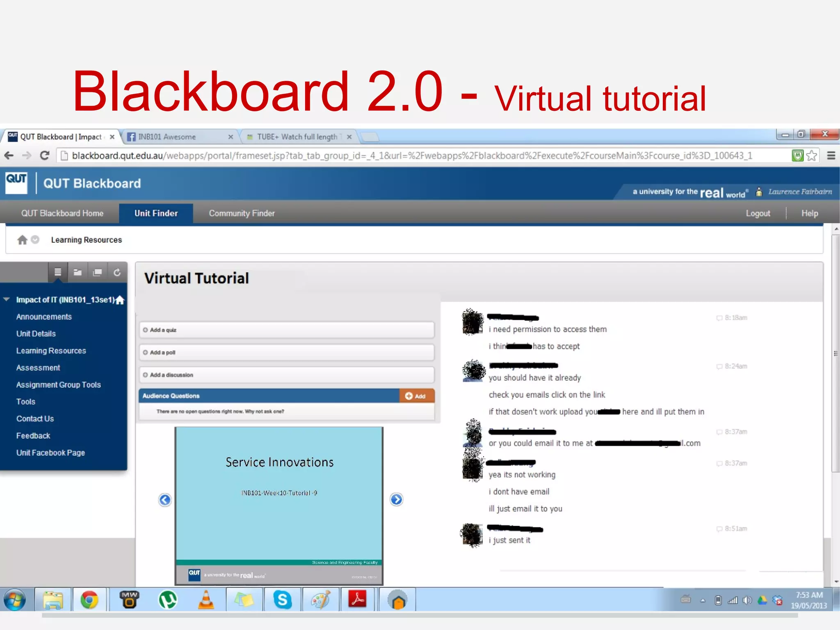Reload the page with refresh icon
This screenshot has height=630, width=840.
tap(44, 155)
